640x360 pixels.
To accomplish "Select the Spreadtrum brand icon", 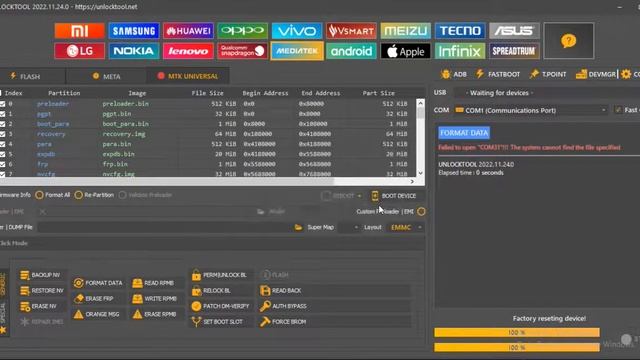I will (514, 51).
